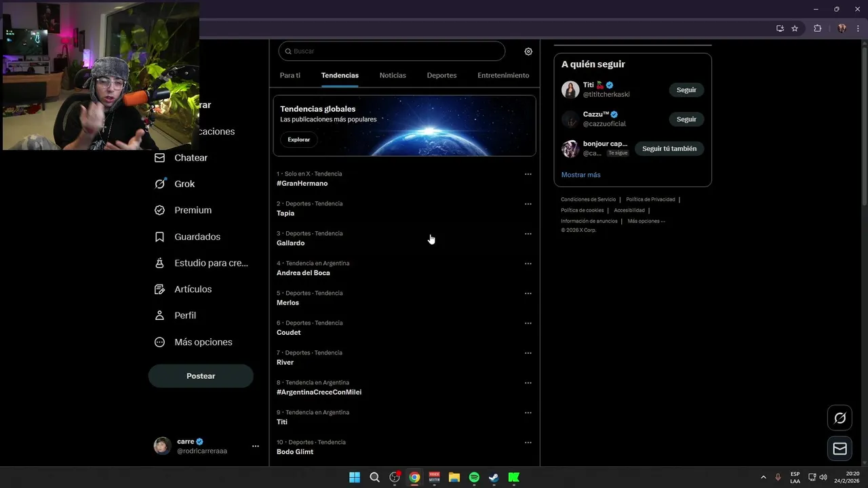
Task: Click the magnifier icon in Buscar field
Action: pos(288,52)
